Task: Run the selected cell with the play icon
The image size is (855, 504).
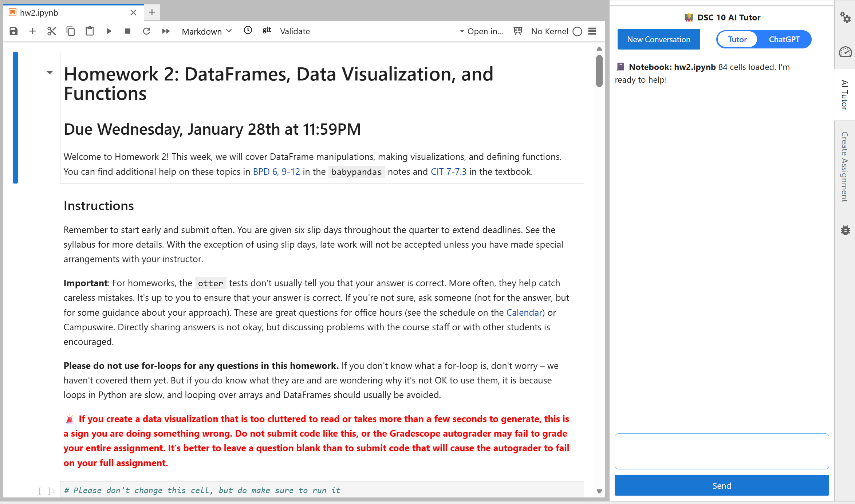Action: click(x=109, y=31)
